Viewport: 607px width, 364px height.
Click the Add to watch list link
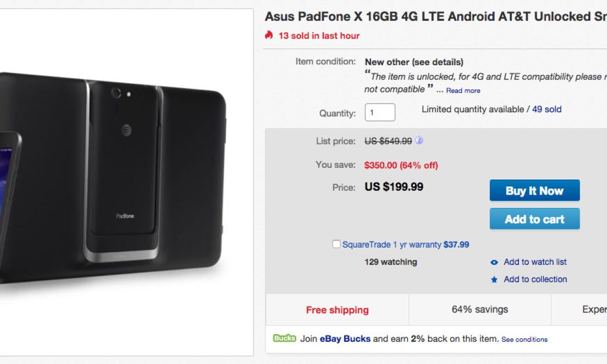[535, 262]
